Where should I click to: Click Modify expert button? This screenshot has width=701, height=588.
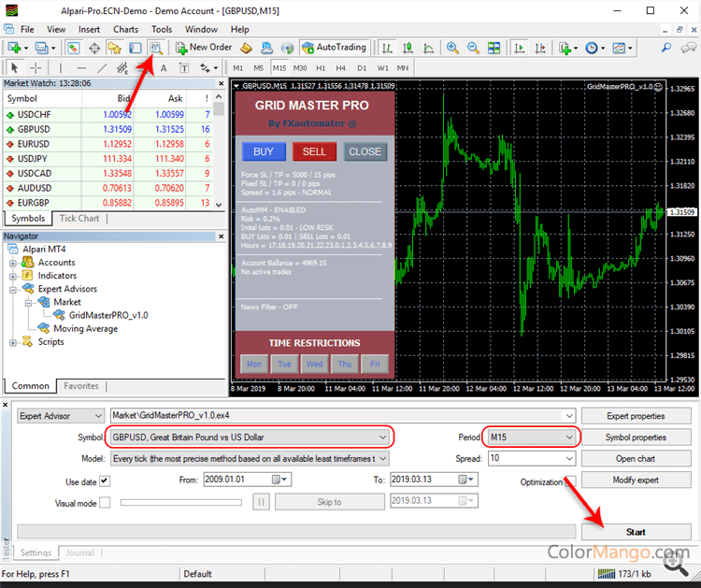tap(636, 480)
